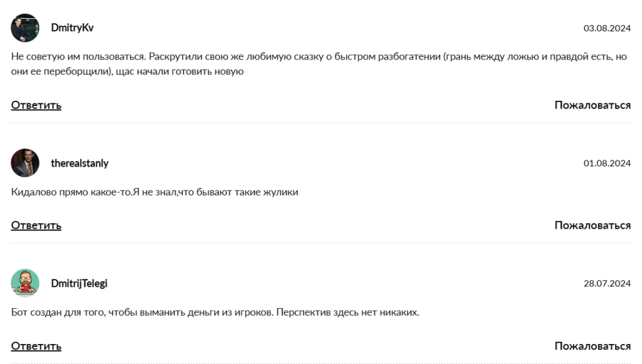Reply to DmitryKv's comment via Ответить

click(36, 105)
